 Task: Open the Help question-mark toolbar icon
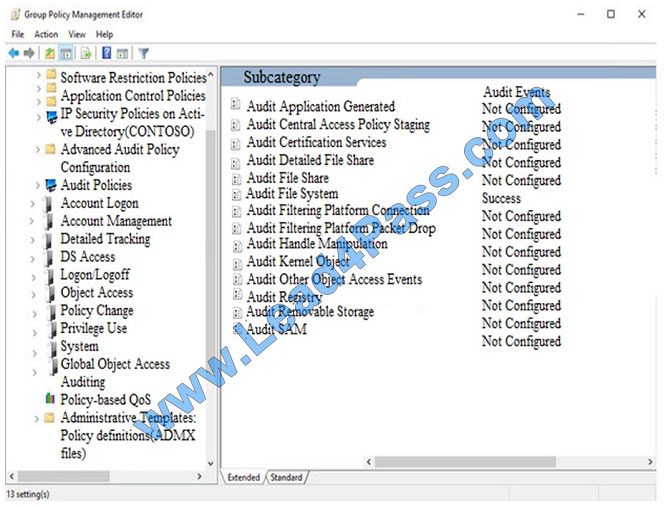(x=107, y=53)
